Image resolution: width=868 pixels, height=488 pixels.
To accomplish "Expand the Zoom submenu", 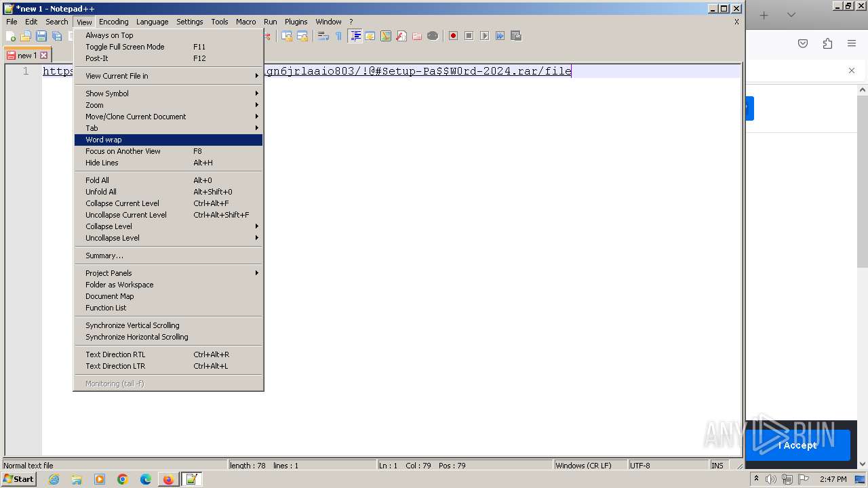I will 168,105.
